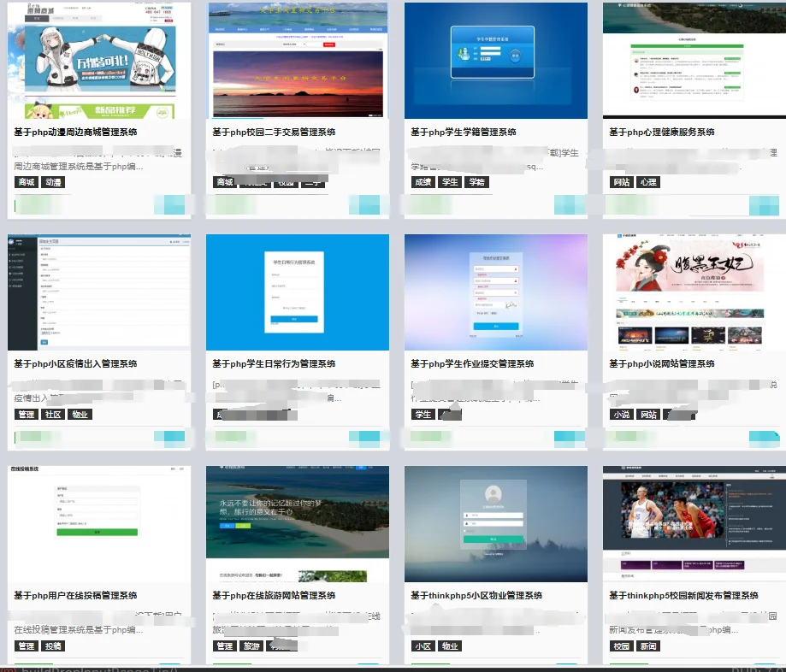
Task: Select 物业 tag on 小区疫情出入 card
Action: point(80,415)
